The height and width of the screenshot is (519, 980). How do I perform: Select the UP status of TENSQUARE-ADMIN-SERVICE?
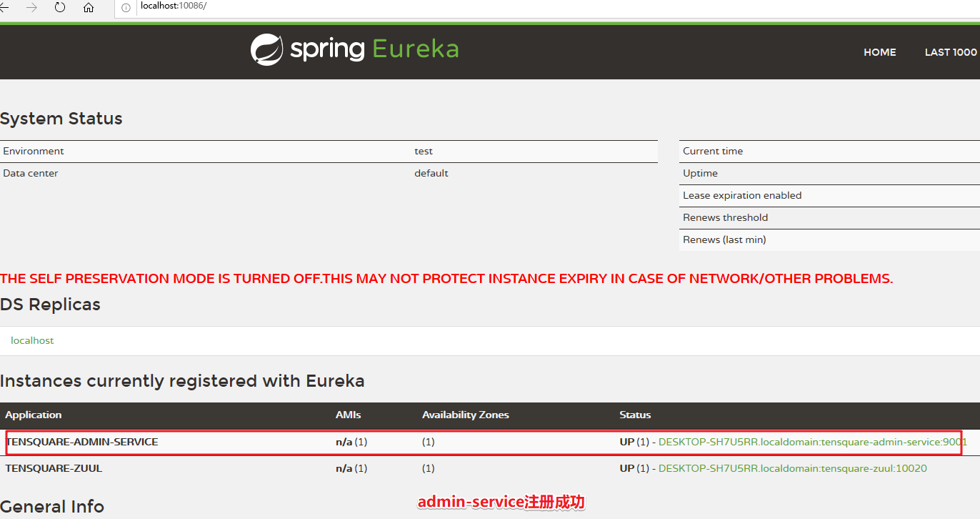[627, 442]
